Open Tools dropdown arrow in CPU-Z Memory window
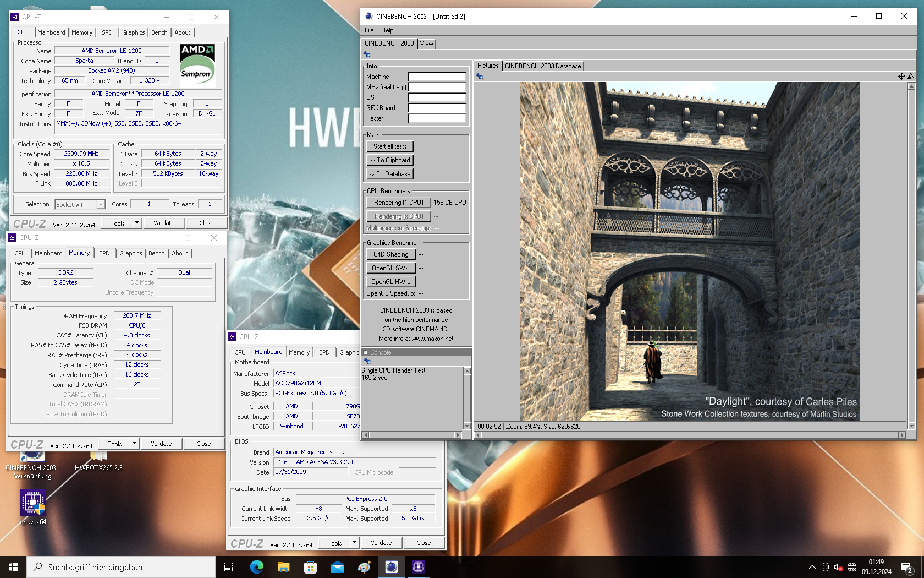Screen dimensions: 924x578 [134, 444]
